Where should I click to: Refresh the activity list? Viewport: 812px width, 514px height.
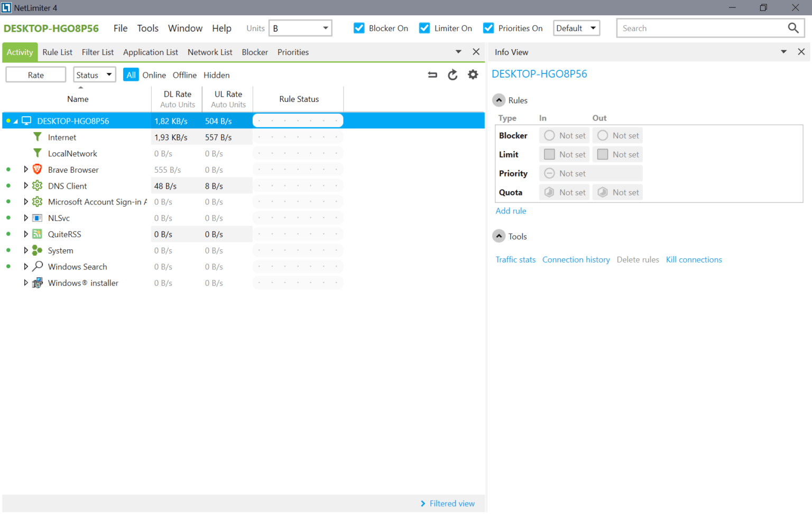coord(453,74)
